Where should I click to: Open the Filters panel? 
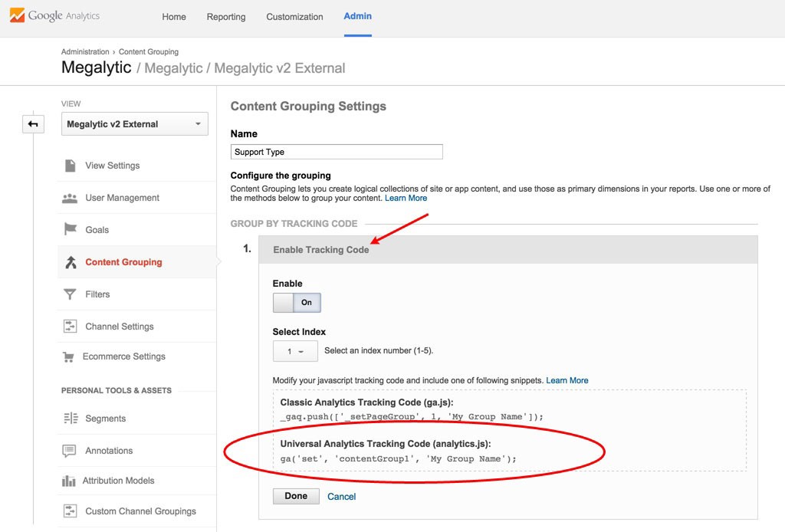click(97, 294)
